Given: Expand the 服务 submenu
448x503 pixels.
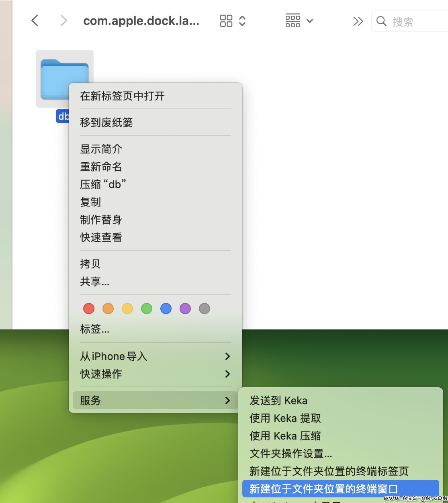Looking at the screenshot, I should (155, 401).
